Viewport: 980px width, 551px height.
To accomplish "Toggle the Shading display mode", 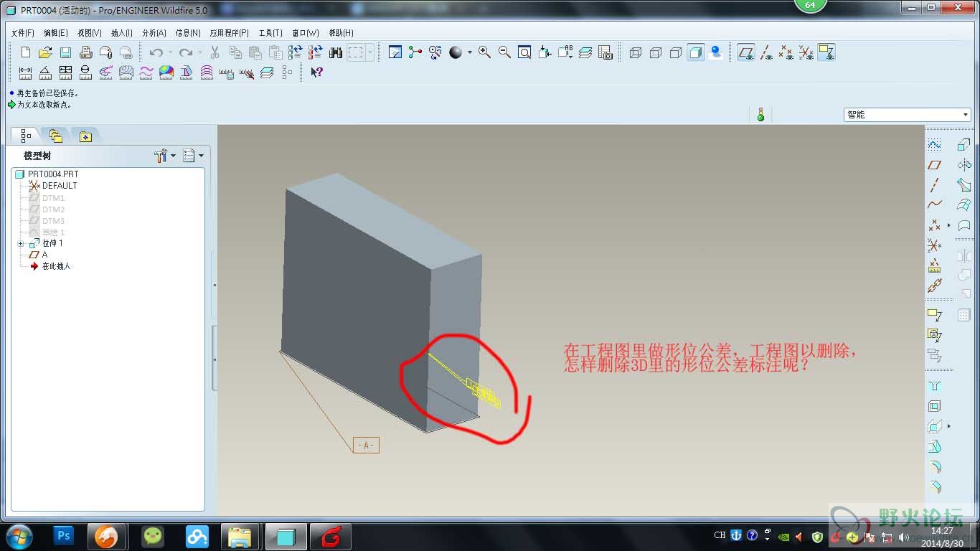I will pos(695,52).
